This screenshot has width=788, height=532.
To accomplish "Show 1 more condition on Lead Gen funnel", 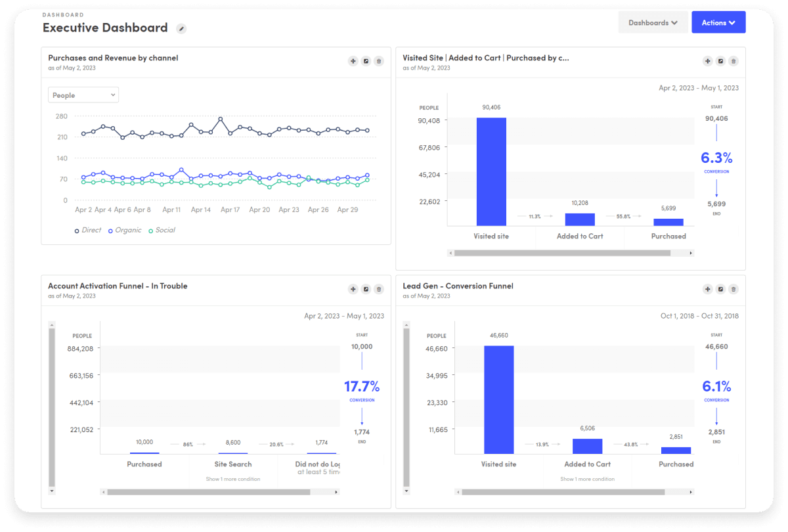I will point(587,479).
